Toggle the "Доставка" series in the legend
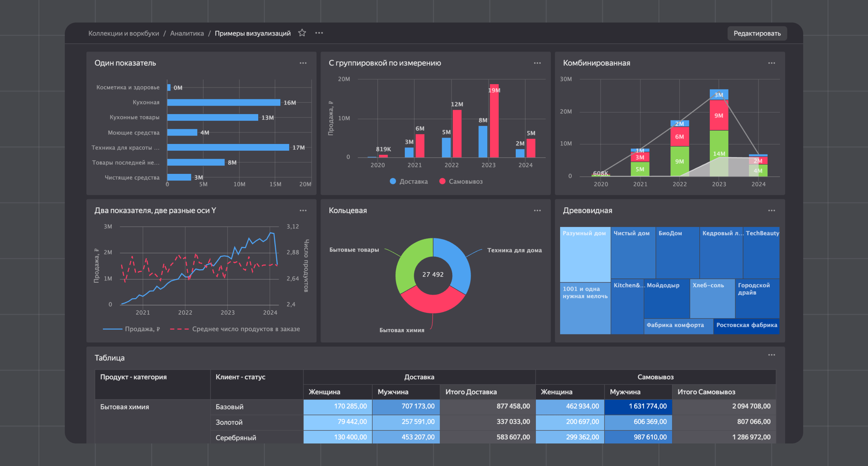Screen dimensions: 868x466 pyautogui.click(x=409, y=181)
